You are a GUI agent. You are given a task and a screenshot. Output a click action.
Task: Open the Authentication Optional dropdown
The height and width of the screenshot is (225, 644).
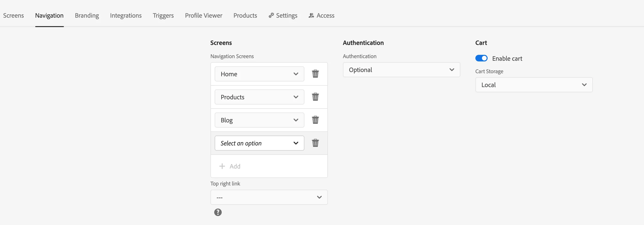point(401,70)
